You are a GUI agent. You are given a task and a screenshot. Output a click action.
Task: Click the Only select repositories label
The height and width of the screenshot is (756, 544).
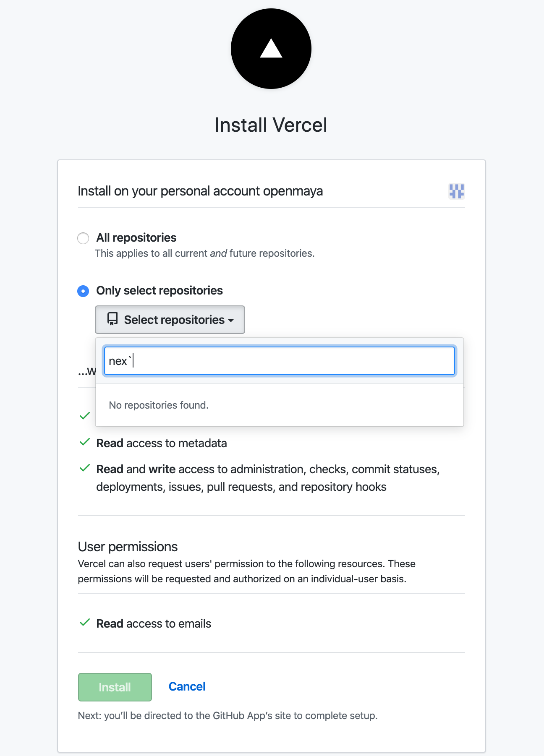160,291
